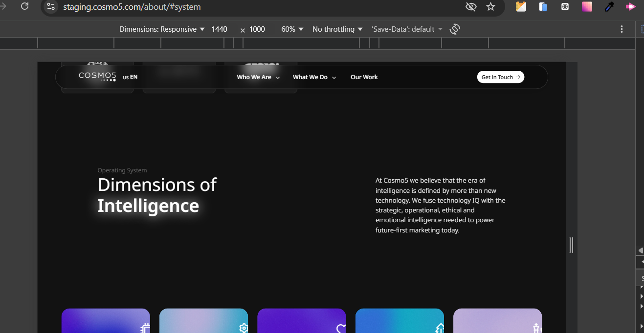Open the US EN language selector

[130, 77]
